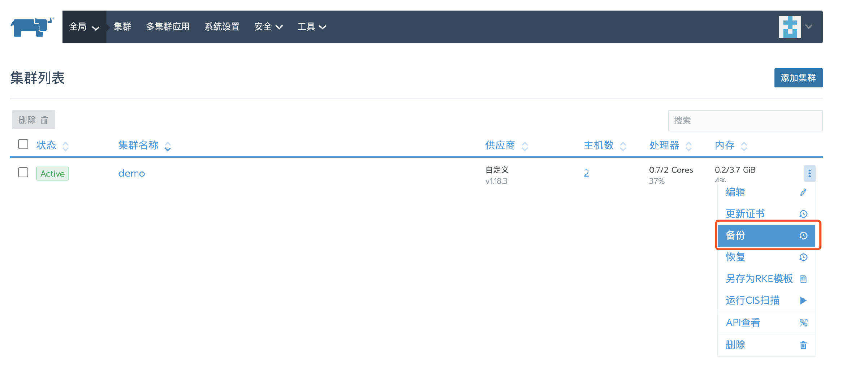This screenshot has width=868, height=390.
Task: Select 备份 from the context menu
Action: point(766,235)
